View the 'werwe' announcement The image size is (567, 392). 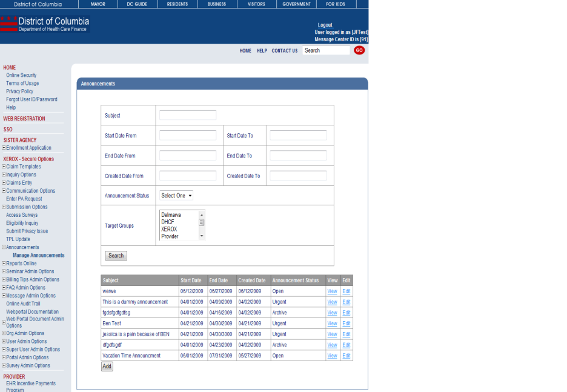pyautogui.click(x=332, y=291)
